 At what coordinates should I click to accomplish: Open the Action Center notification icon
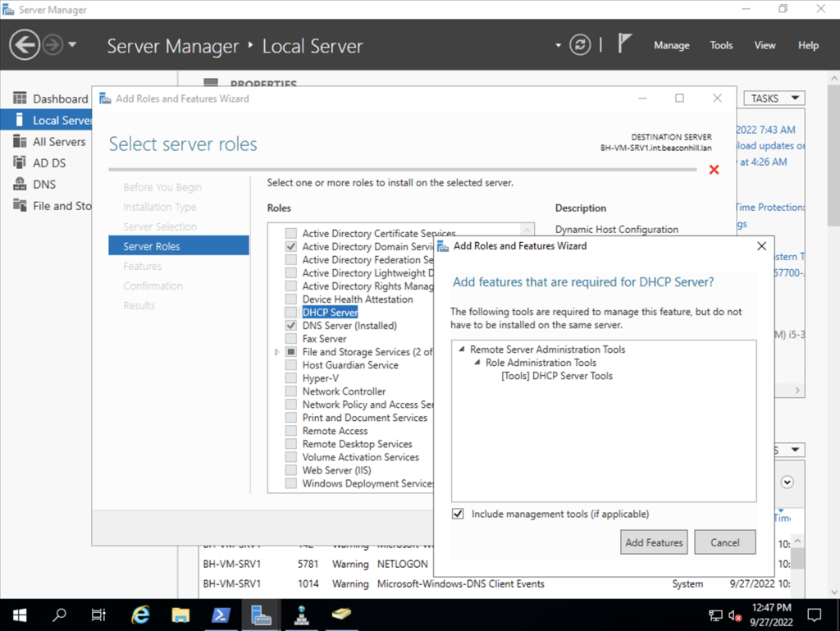815,615
